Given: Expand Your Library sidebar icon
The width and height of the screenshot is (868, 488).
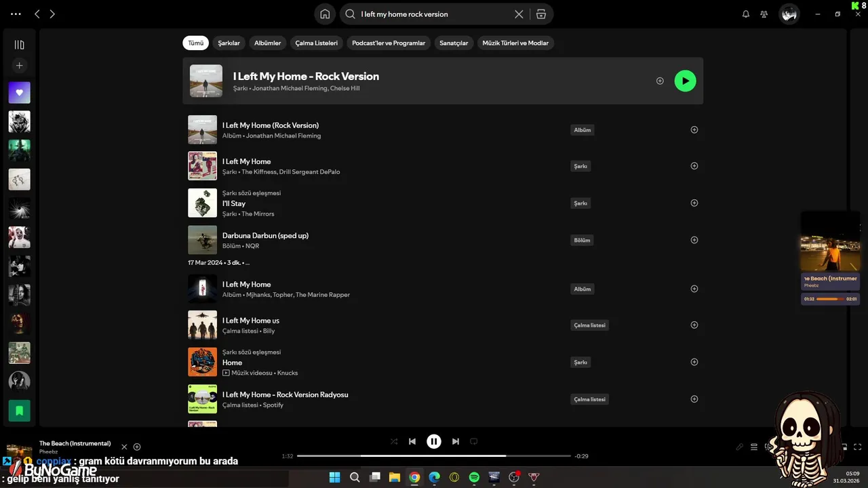Looking at the screenshot, I should [19, 45].
